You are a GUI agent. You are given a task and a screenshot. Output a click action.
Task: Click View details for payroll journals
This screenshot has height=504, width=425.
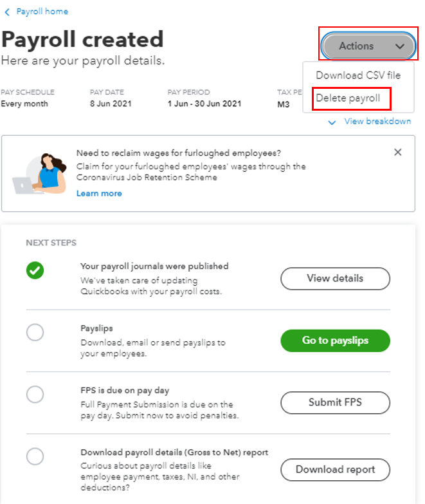pyautogui.click(x=335, y=279)
